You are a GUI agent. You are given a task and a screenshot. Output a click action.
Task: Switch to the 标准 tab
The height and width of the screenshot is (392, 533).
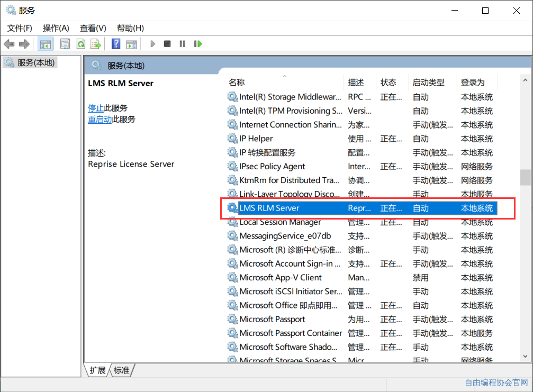point(121,370)
